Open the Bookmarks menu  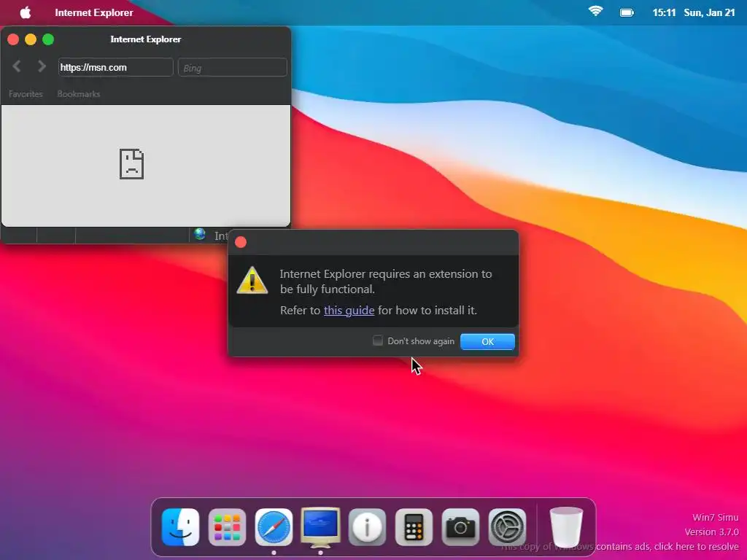[x=79, y=94]
